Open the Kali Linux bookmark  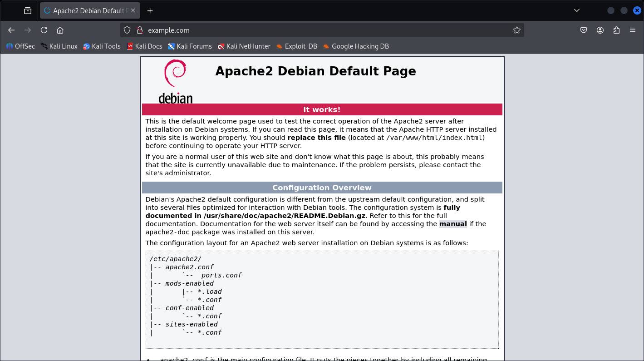pos(59,46)
